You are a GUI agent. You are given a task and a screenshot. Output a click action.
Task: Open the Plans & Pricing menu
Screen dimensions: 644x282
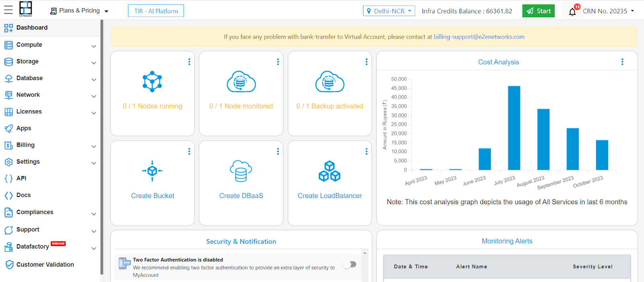(x=79, y=11)
